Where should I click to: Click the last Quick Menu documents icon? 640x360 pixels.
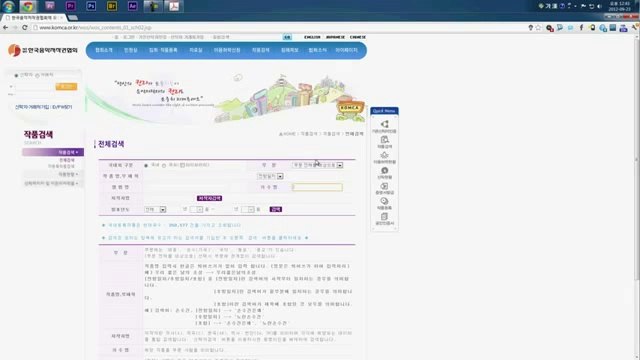[384, 217]
